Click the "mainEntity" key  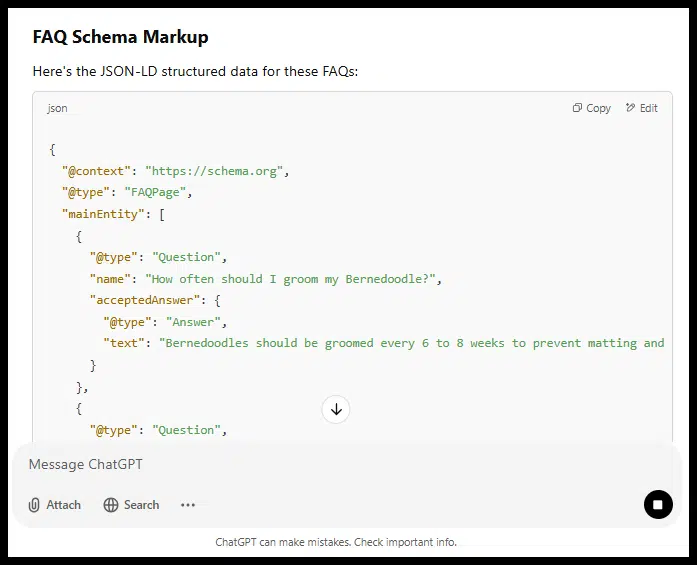tap(103, 214)
